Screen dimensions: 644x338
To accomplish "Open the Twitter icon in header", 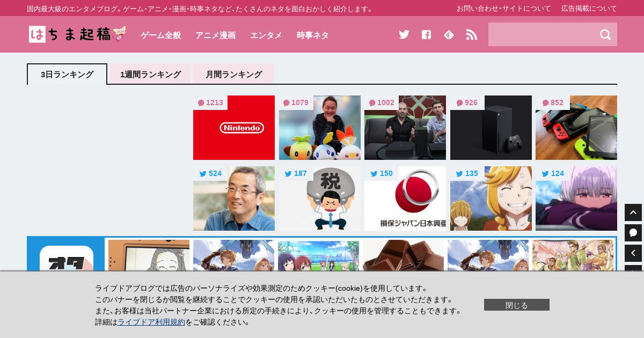I will pyautogui.click(x=404, y=34).
